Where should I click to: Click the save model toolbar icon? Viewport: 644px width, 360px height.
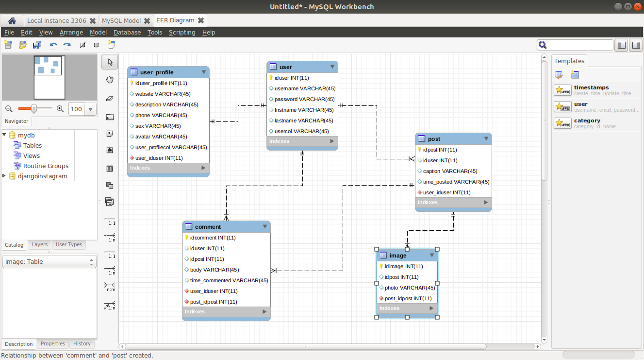tap(37, 45)
